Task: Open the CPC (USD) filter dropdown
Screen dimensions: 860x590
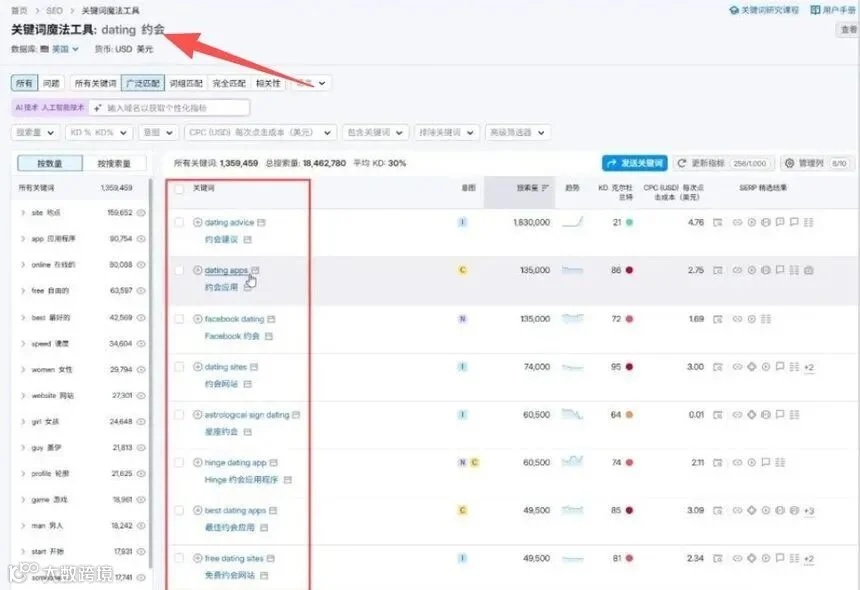Action: click(260, 132)
